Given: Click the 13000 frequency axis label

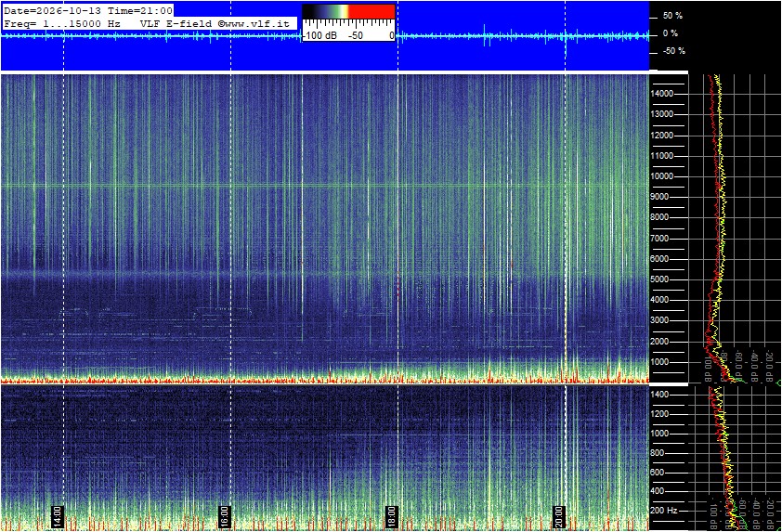Looking at the screenshot, I should click(x=662, y=114).
